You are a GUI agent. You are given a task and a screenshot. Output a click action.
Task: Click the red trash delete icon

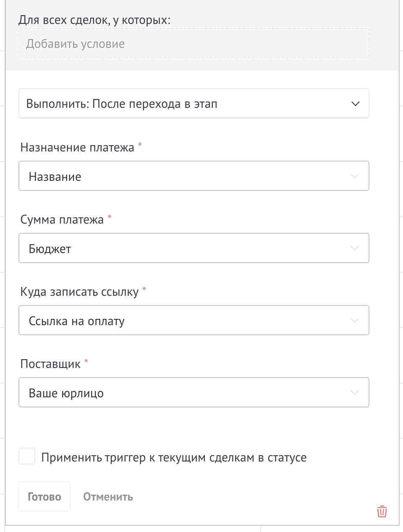pos(382,511)
